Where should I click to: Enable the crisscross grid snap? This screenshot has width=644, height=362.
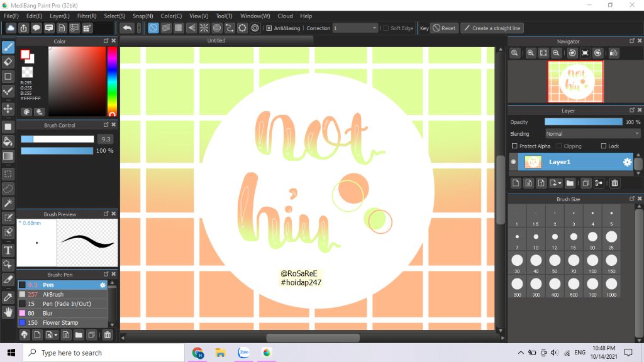click(x=179, y=28)
